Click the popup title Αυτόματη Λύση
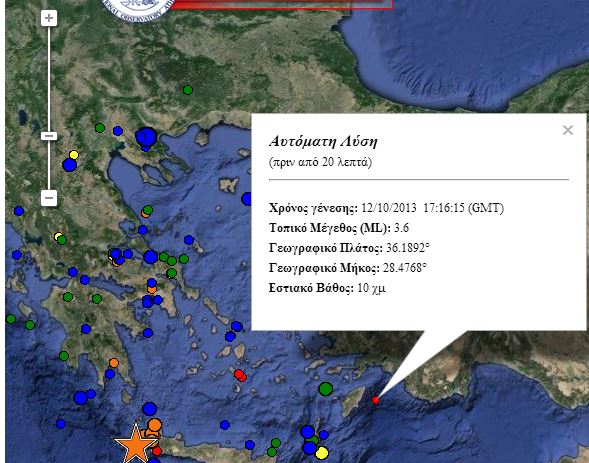 pos(323,142)
